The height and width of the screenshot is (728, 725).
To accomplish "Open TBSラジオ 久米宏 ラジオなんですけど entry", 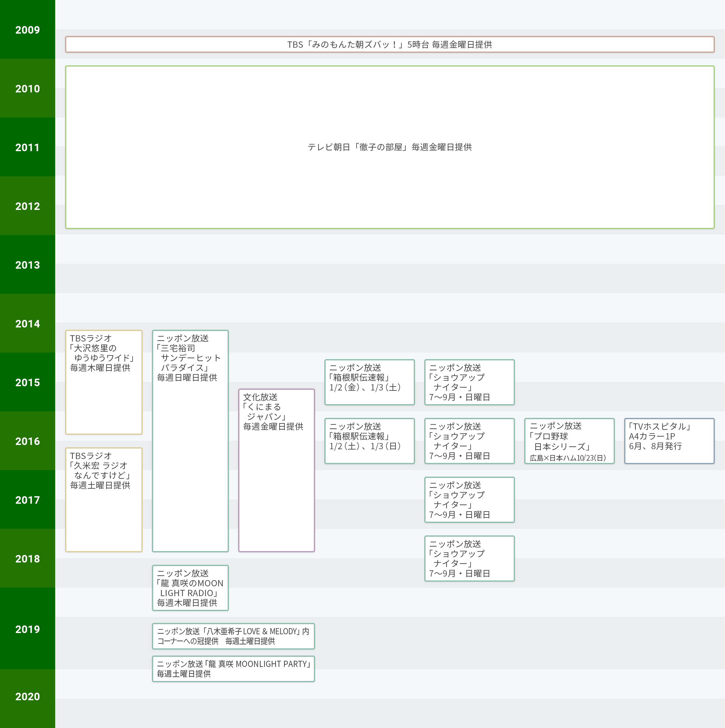I will [x=104, y=500].
